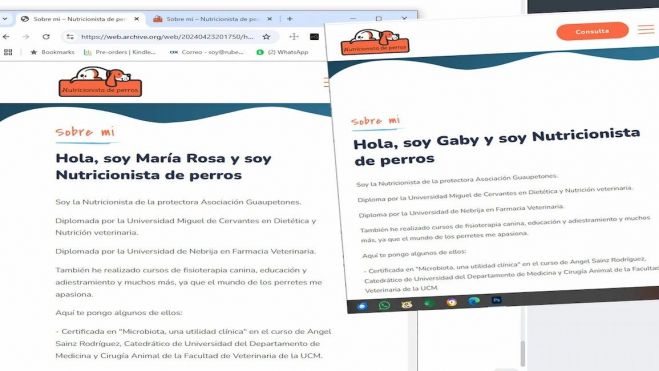Click 'También he realizado cursos' text in right window
Screen dimensions: 659x371
[506, 229]
